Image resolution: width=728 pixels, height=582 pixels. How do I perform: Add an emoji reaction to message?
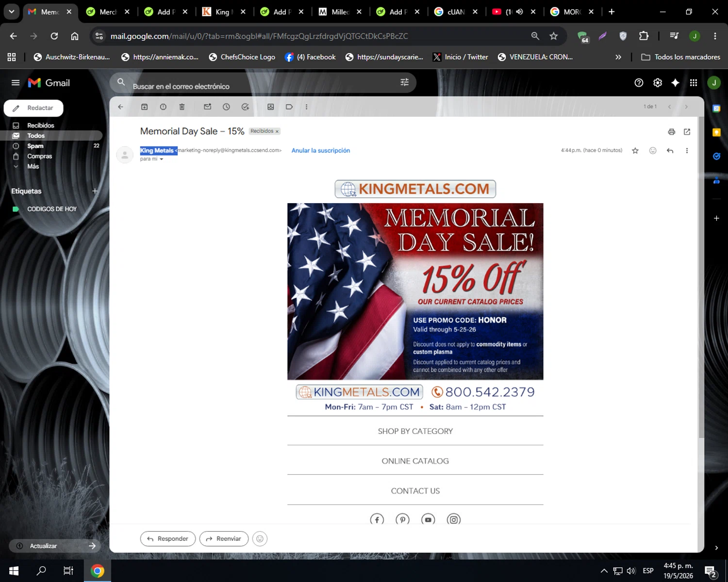click(x=653, y=151)
